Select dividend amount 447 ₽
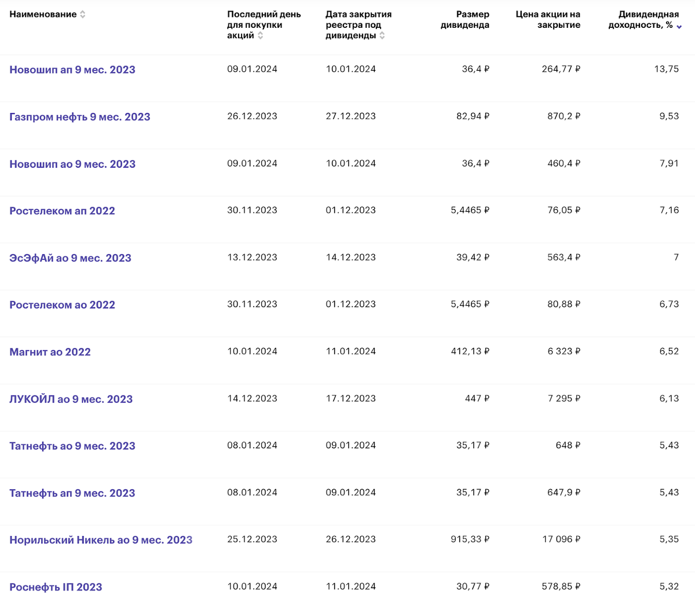Viewport: 695px width, 616px height. pos(477,398)
